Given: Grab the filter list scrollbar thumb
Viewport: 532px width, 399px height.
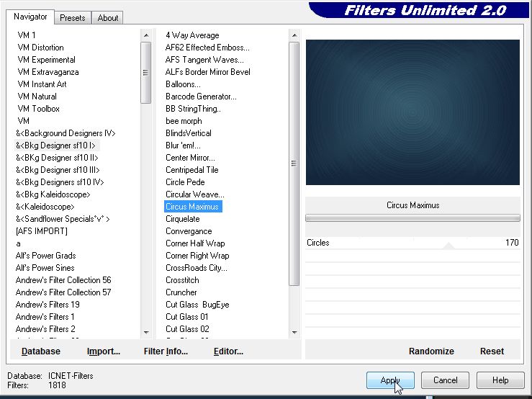Looking at the screenshot, I should tap(294, 163).
